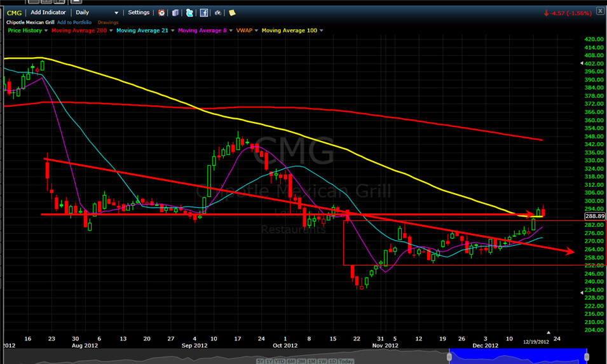Select the 6M time range button

coord(292,361)
